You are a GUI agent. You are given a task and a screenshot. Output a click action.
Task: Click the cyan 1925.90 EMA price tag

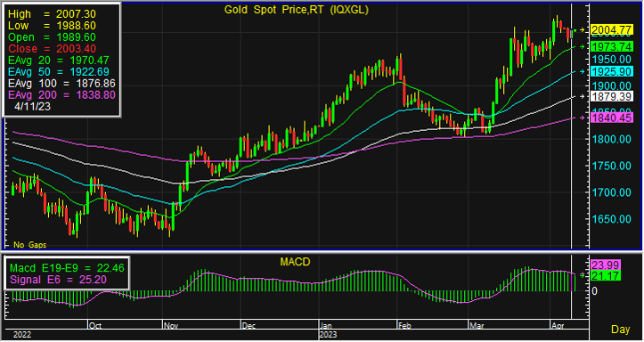click(612, 71)
